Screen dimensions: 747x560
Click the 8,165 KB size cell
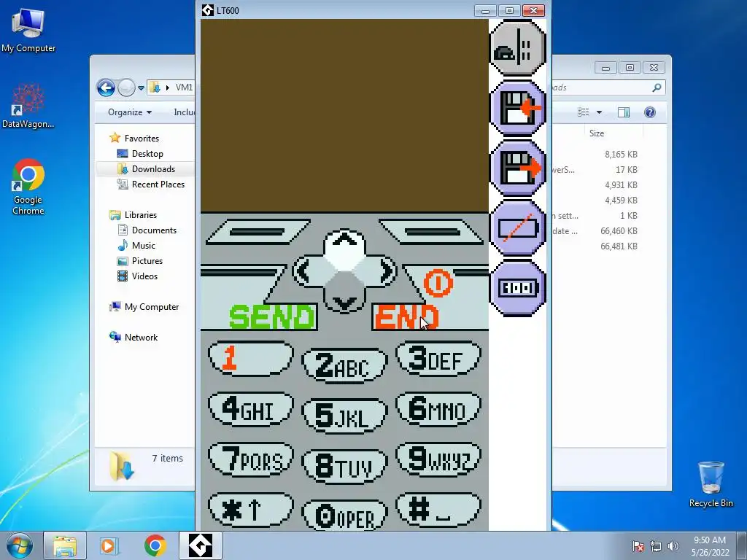[x=621, y=155]
